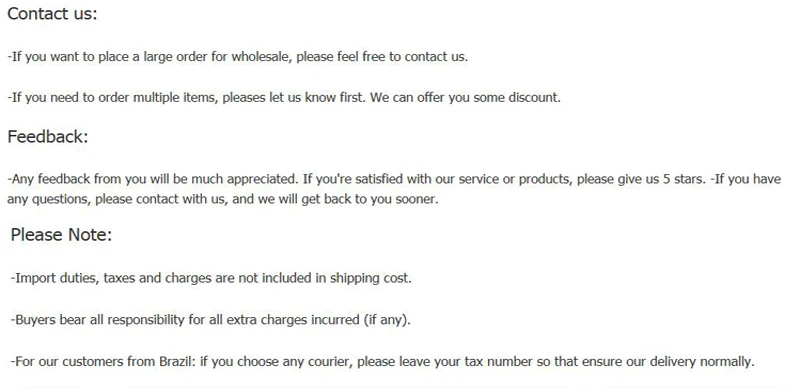Select the wholesale large order sentence
Image resolution: width=800 pixels, height=388 pixels.
(x=237, y=57)
